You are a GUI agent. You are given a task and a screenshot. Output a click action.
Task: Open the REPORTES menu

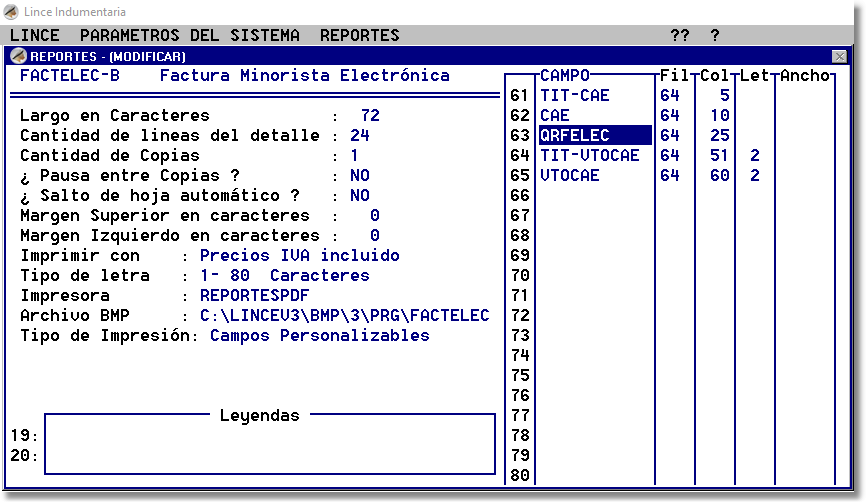[360, 35]
